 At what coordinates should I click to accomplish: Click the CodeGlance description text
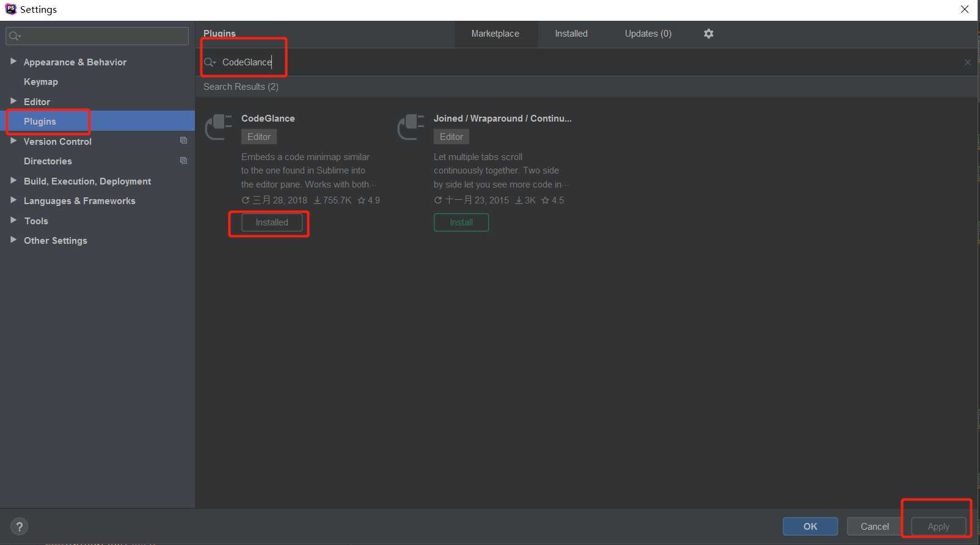(309, 170)
